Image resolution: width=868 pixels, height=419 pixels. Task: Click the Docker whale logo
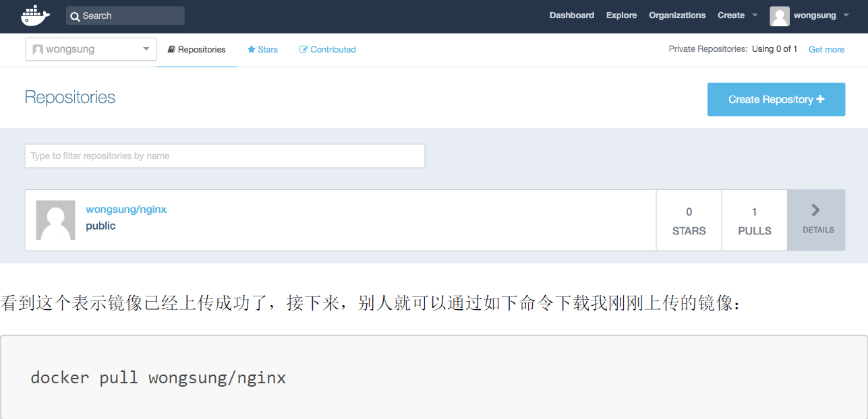(35, 15)
